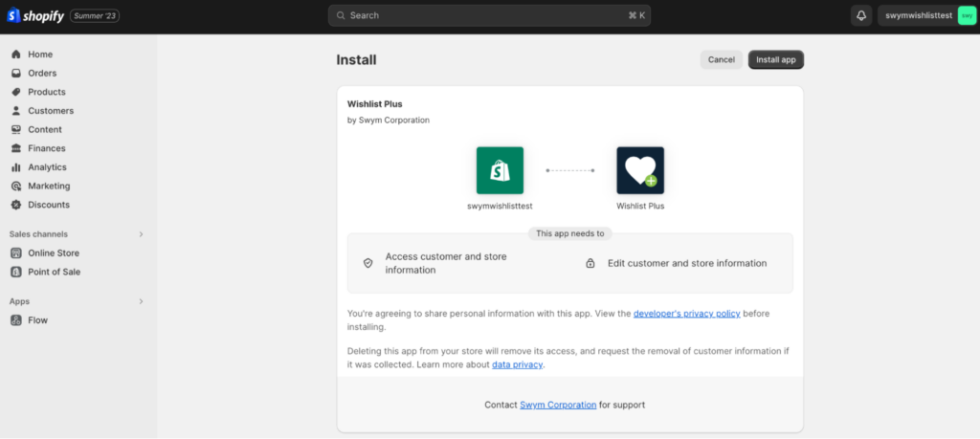Click 'by Swym Corporation' text
The image size is (980, 439).
pos(389,120)
